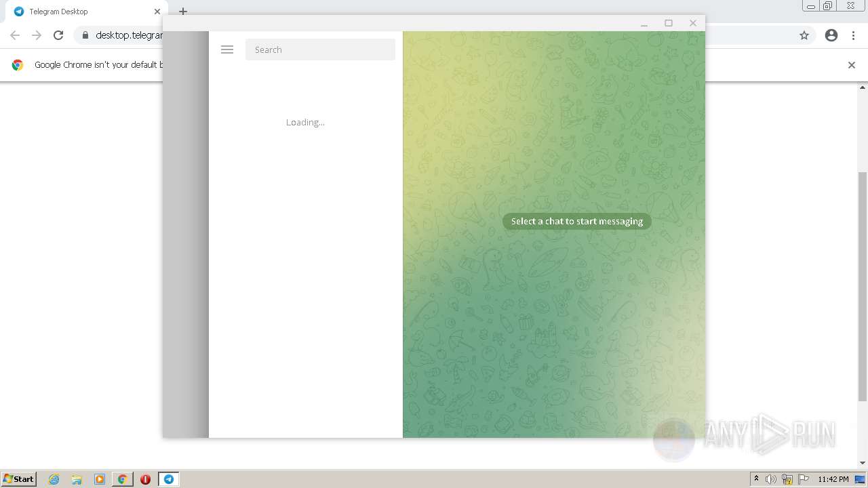Viewport: 868px width, 488px height.
Task: Reload the page in Chrome
Action: tap(58, 35)
